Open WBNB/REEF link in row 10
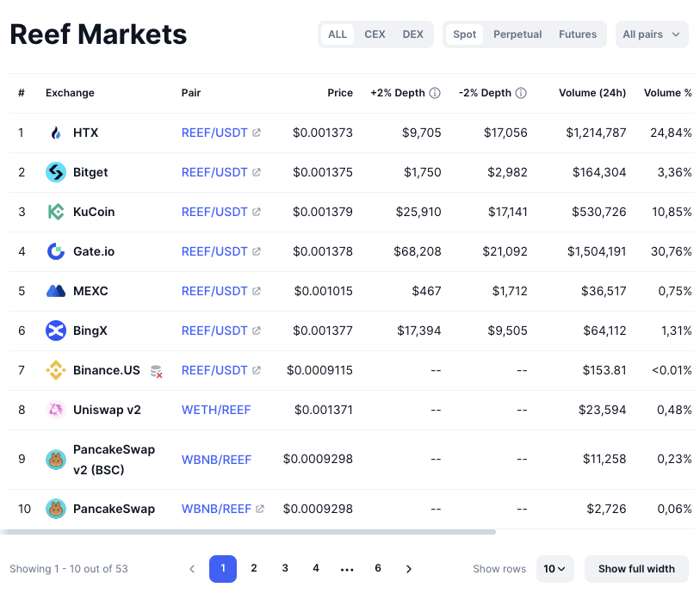Screen dimensions: 700x606 click(216, 508)
